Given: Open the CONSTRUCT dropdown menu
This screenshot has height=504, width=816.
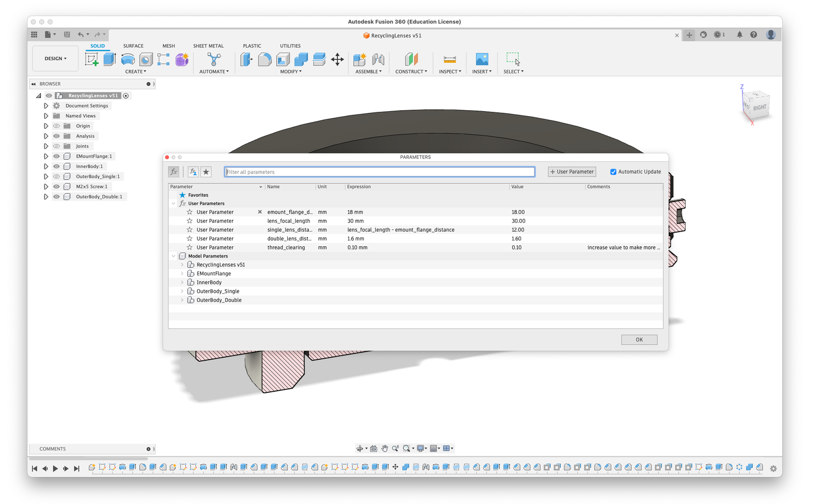Looking at the screenshot, I should coord(411,71).
